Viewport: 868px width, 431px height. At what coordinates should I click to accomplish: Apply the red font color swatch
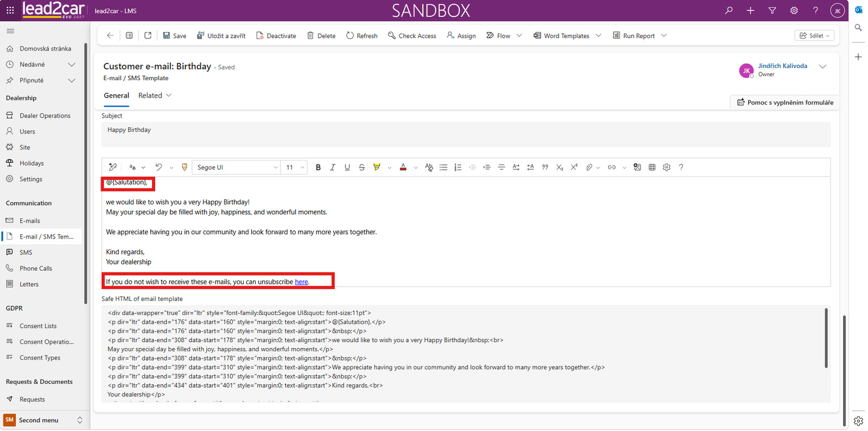[x=403, y=167]
